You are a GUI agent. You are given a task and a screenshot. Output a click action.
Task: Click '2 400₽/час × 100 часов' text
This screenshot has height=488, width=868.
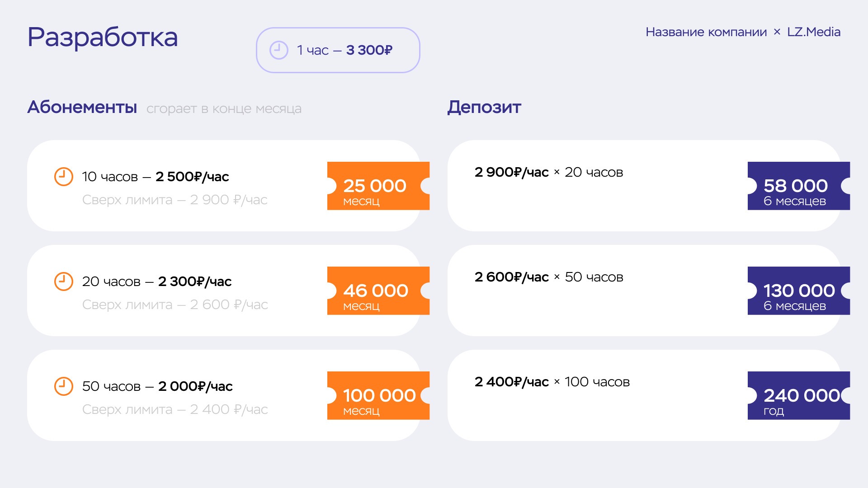(x=552, y=382)
